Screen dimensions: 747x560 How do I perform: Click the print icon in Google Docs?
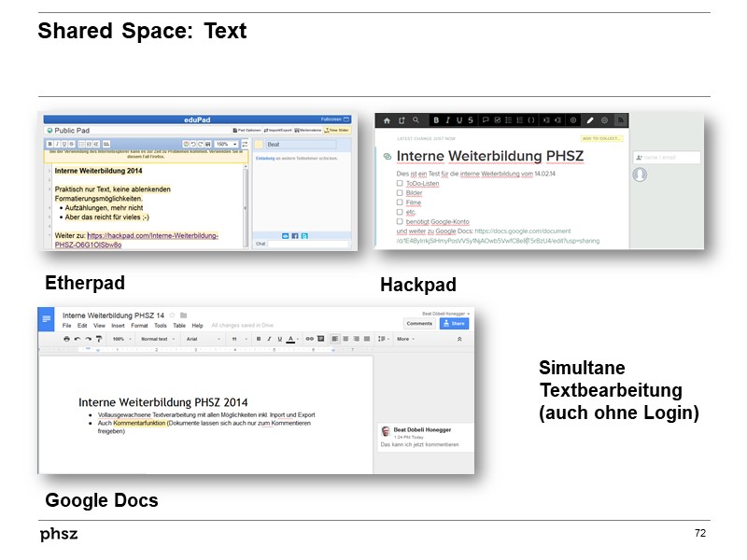click(67, 340)
